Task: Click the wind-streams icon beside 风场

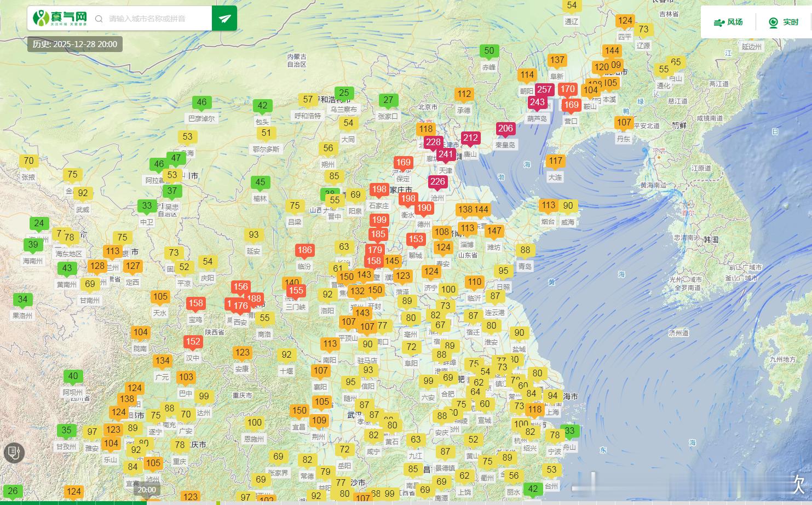Action: point(719,22)
